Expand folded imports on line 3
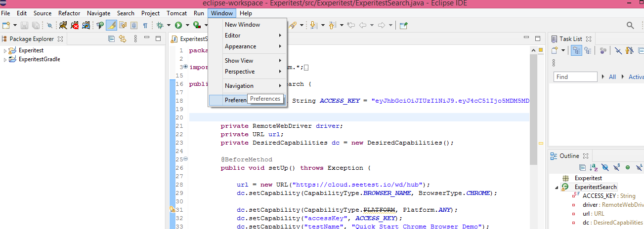The width and height of the screenshot is (644, 229). tap(185, 67)
